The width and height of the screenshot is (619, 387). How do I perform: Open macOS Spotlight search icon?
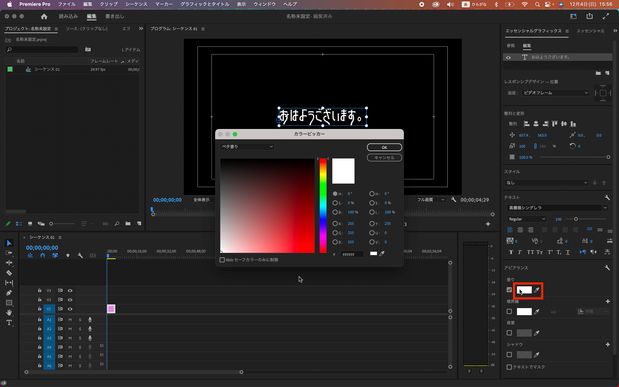pyautogui.click(x=537, y=4)
